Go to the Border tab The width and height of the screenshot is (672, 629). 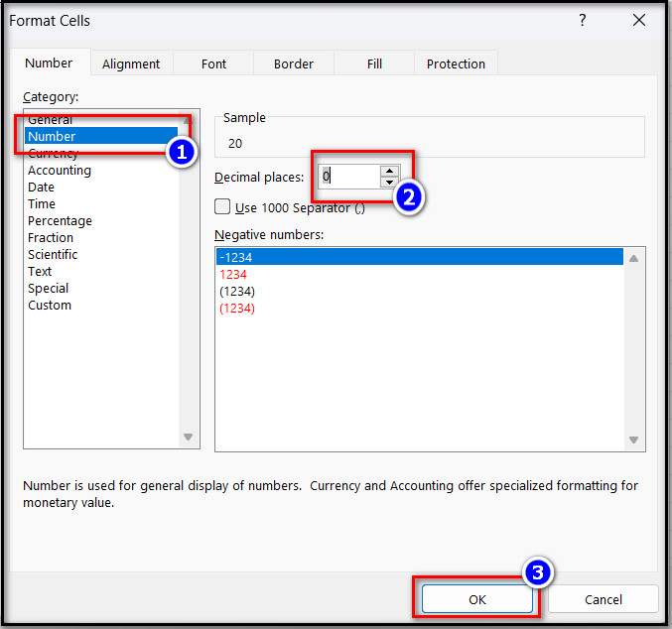pos(293,63)
